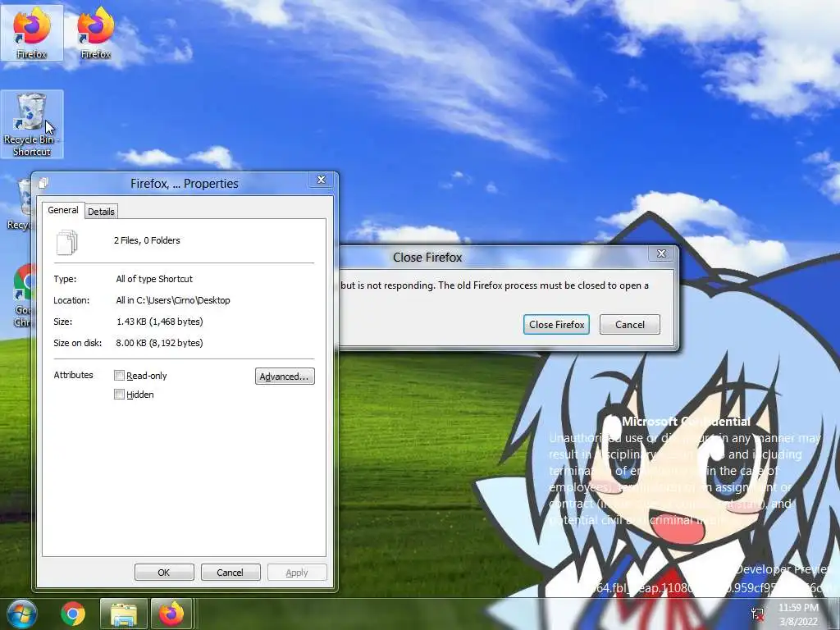Switch to Firefox on the taskbar
The width and height of the screenshot is (840, 630).
[x=171, y=614]
